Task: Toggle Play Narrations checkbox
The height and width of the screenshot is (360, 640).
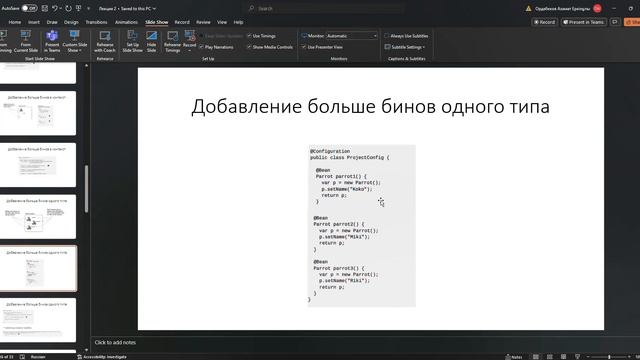Action: pos(216,47)
